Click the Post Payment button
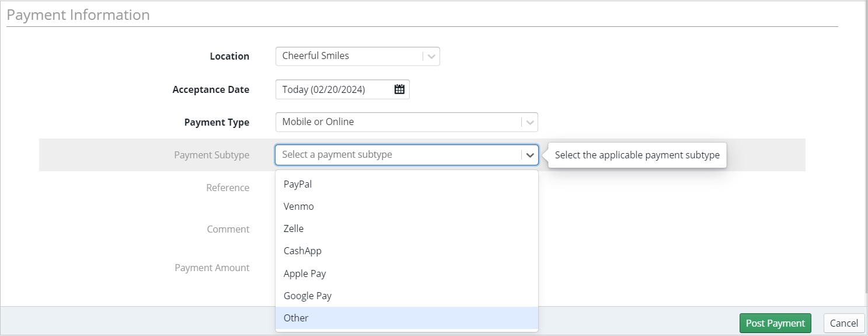 point(775,323)
